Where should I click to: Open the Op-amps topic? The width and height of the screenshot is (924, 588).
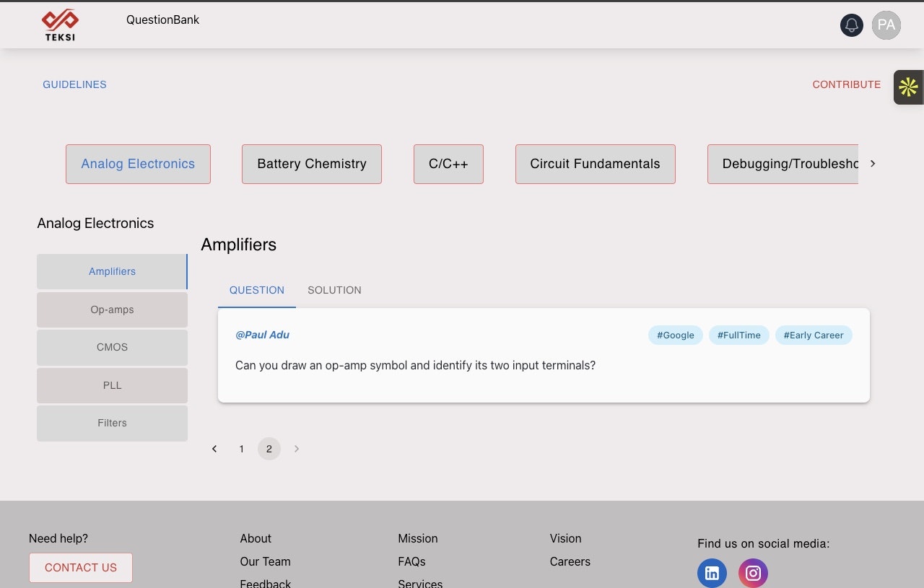pos(112,310)
